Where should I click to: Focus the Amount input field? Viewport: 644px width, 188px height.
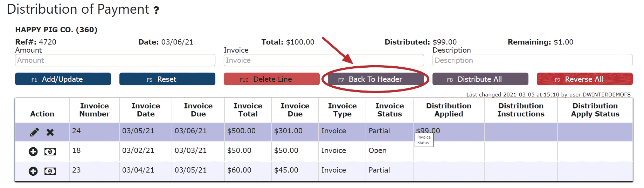click(115, 60)
